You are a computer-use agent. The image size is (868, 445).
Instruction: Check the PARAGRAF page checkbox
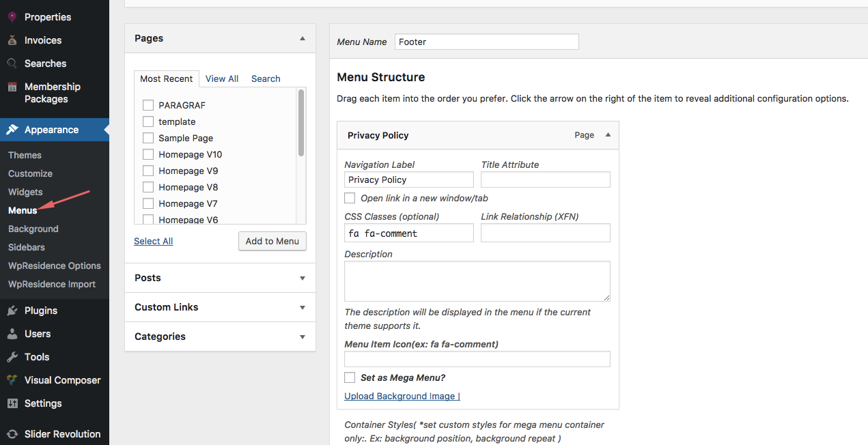[148, 105]
